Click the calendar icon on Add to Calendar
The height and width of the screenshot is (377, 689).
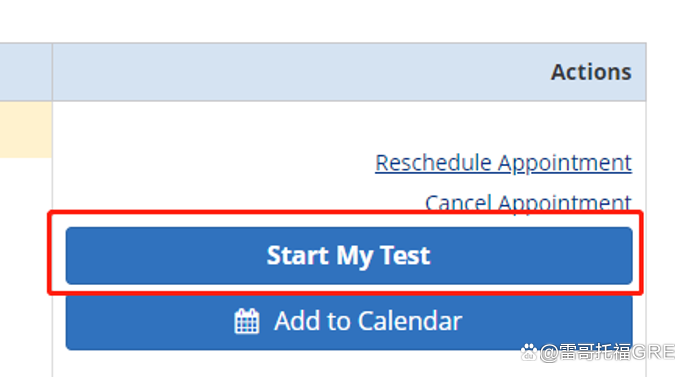coord(247,321)
